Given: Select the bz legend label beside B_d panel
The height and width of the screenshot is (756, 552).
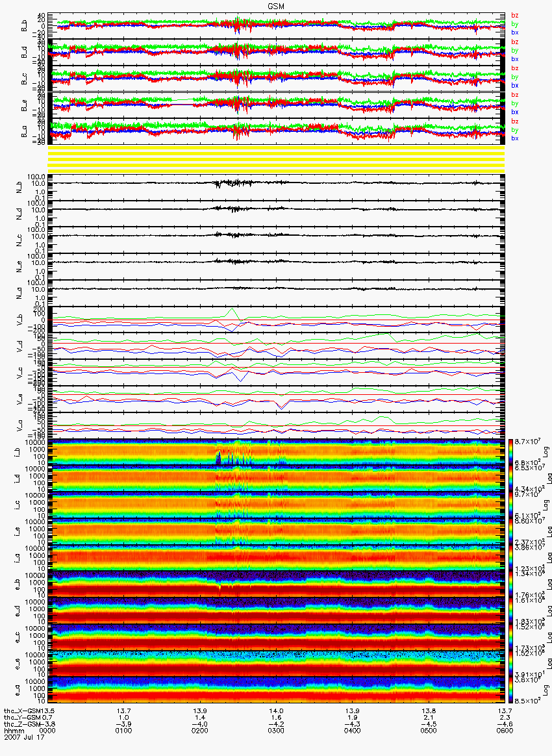Looking at the screenshot, I should click(515, 42).
